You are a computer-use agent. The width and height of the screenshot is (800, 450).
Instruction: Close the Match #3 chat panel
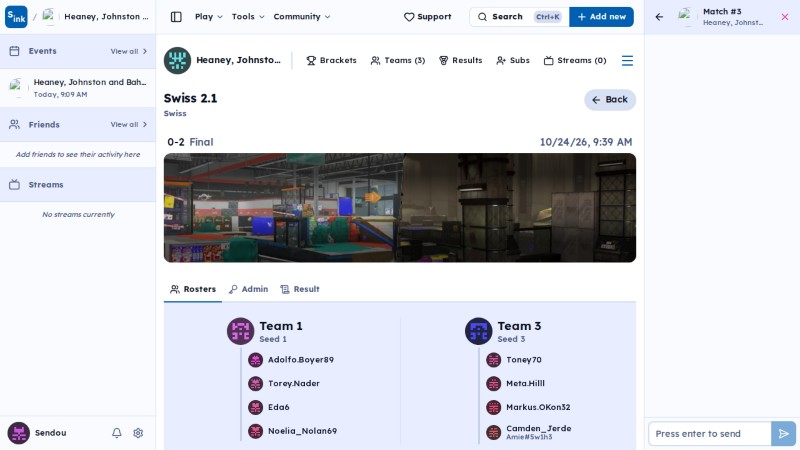[785, 17]
